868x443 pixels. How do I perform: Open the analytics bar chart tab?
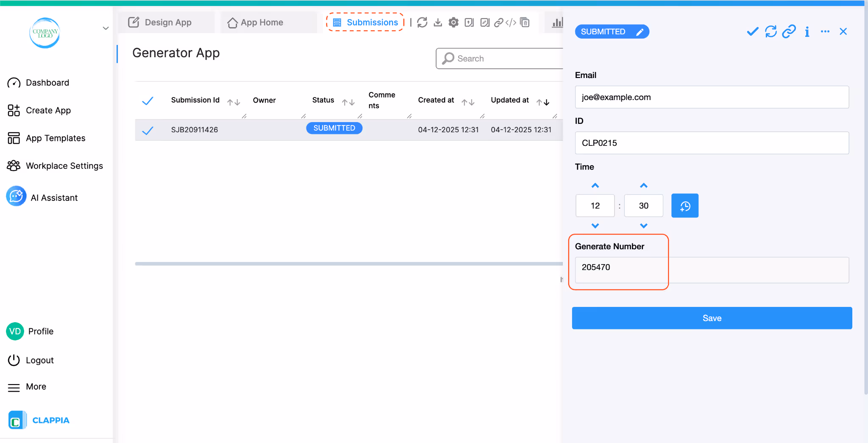pos(557,22)
